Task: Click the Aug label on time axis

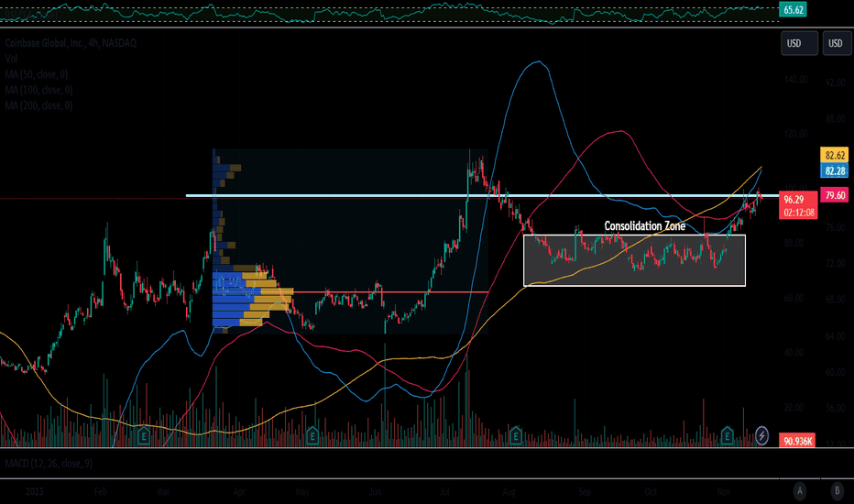Action: tap(509, 491)
